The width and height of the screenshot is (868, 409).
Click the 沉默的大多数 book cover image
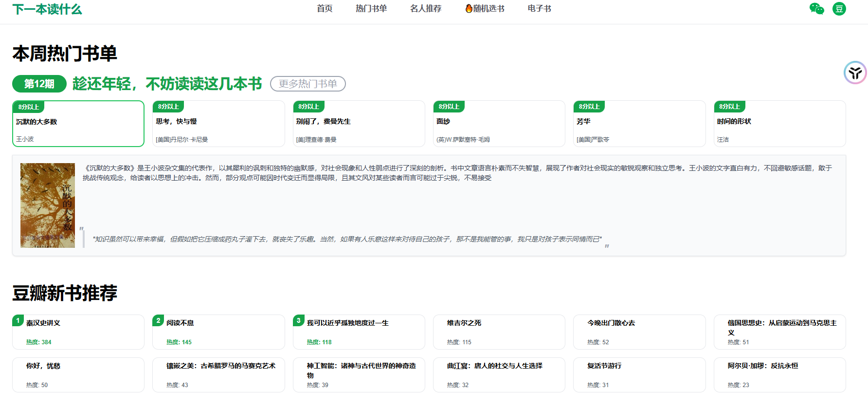[48, 205]
